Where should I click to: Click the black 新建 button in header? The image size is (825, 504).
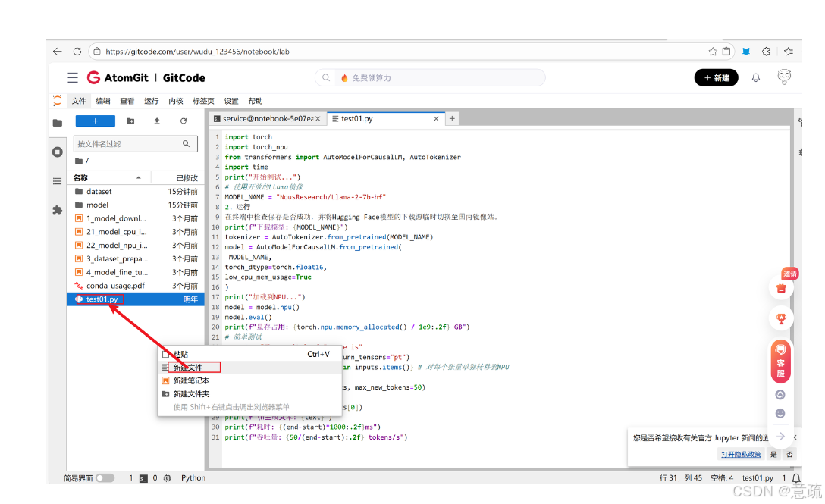click(716, 78)
